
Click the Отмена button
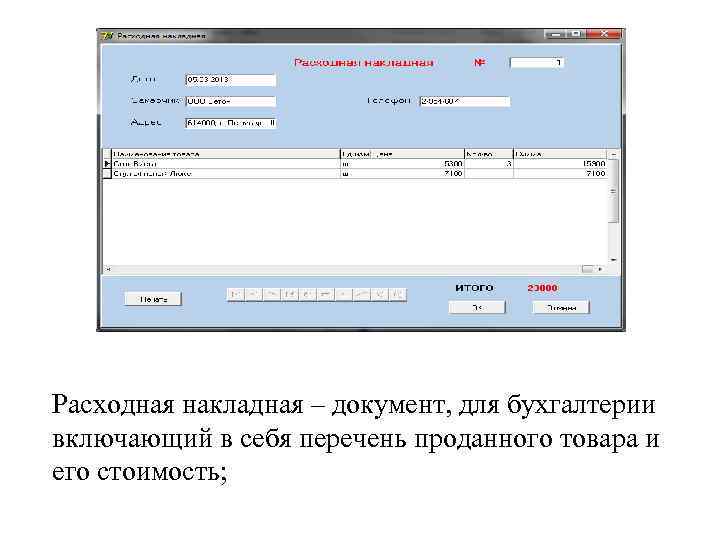[561, 307]
